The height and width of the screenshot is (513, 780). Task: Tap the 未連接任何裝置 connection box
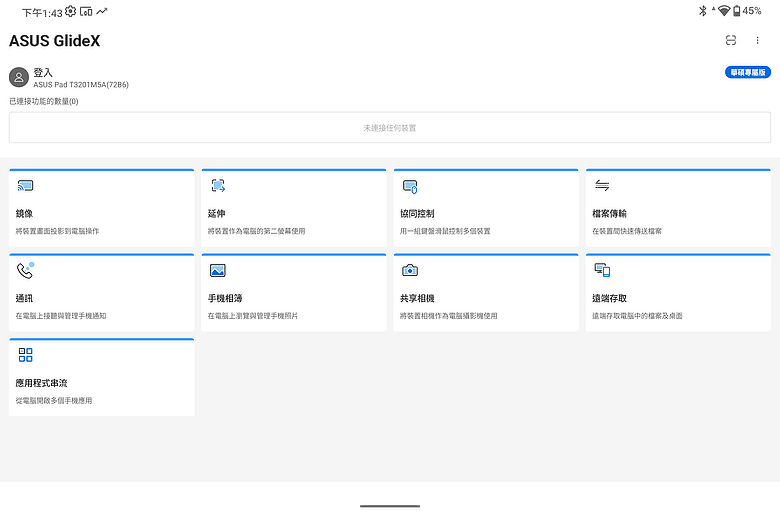click(x=390, y=128)
